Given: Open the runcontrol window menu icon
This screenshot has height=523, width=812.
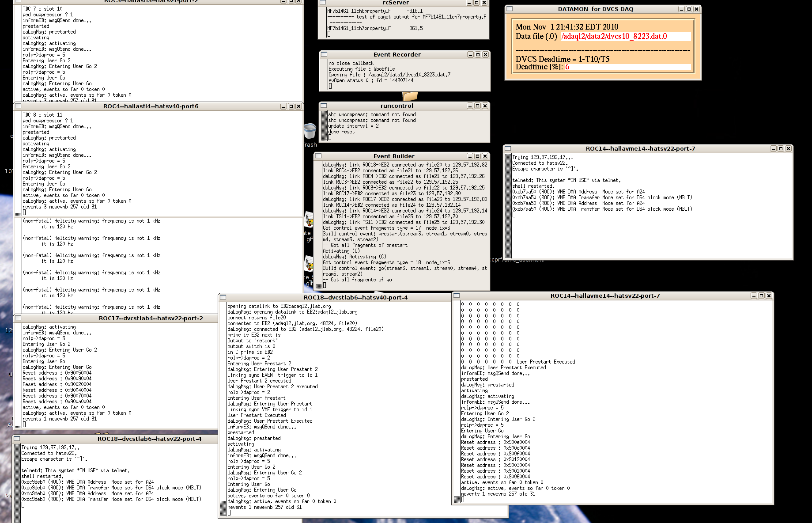Looking at the screenshot, I should coord(324,106).
